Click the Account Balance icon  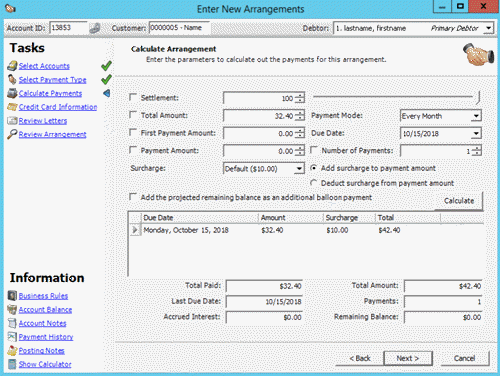click(x=12, y=309)
